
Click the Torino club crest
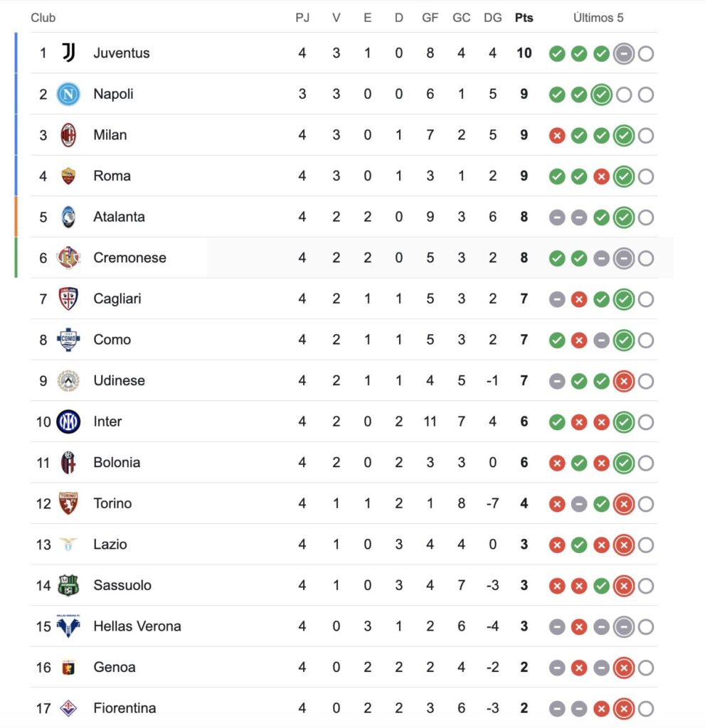pos(68,503)
